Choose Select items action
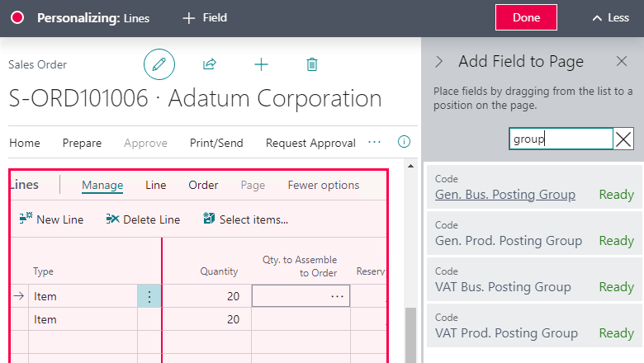Viewport: 644px width, 363px height. tap(245, 219)
